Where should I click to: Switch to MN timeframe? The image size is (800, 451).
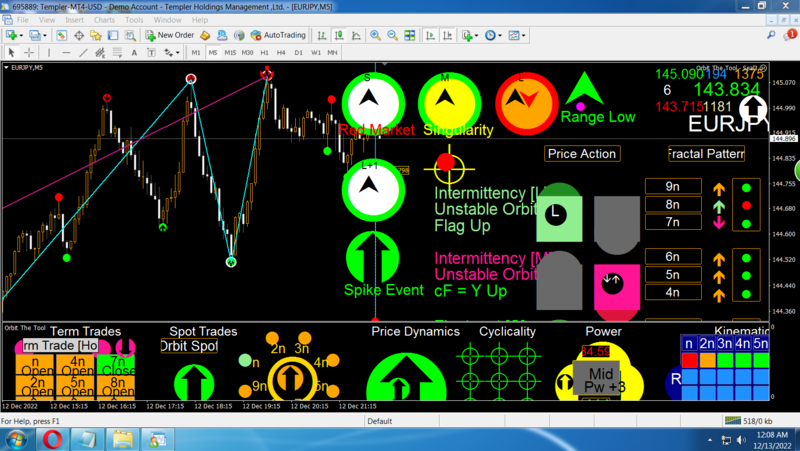point(332,53)
